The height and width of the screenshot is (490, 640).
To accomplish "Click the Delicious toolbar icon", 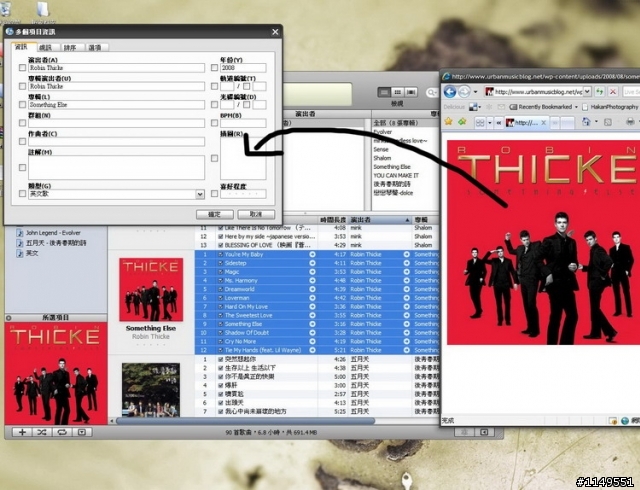I will [x=473, y=107].
